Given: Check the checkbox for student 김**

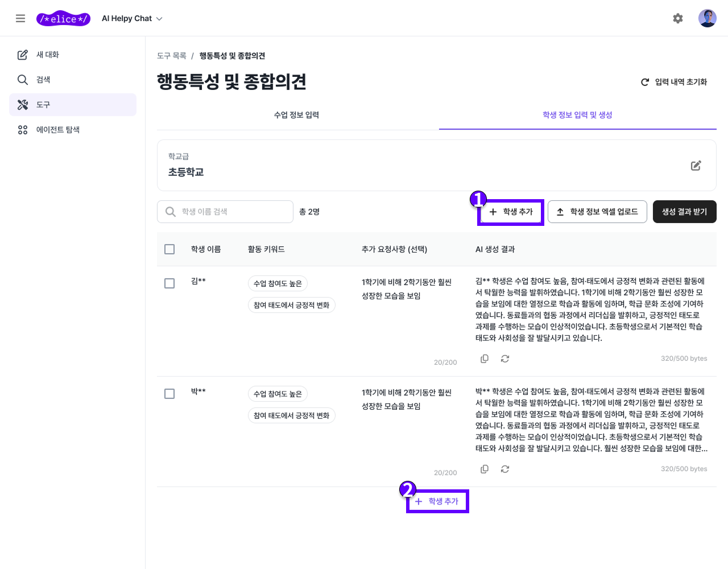Looking at the screenshot, I should 169,283.
